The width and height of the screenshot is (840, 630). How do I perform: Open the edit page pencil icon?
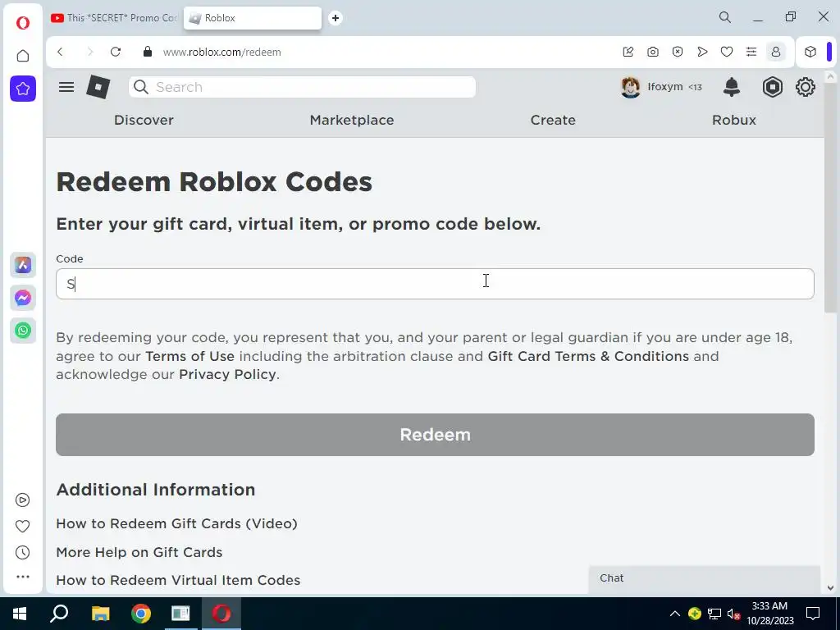628,52
